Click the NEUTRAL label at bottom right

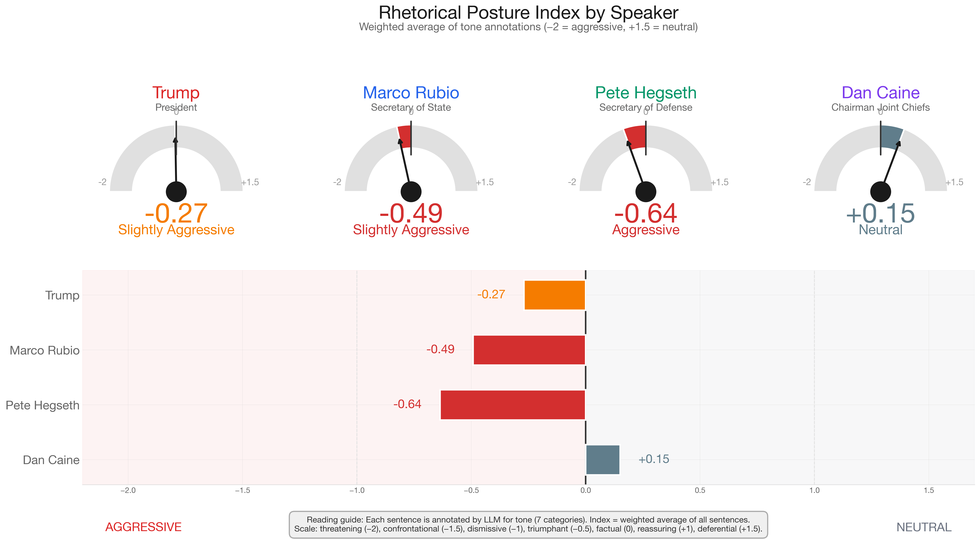(x=924, y=527)
